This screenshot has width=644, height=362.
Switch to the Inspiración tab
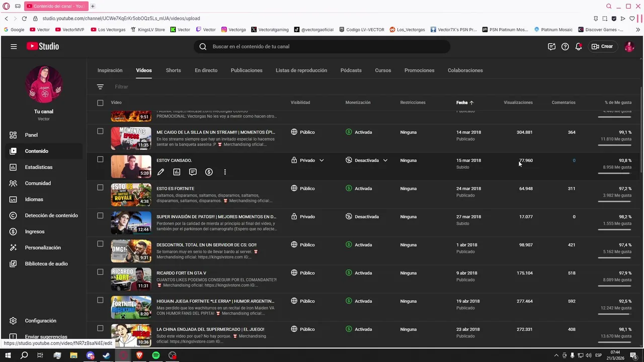coord(110,70)
